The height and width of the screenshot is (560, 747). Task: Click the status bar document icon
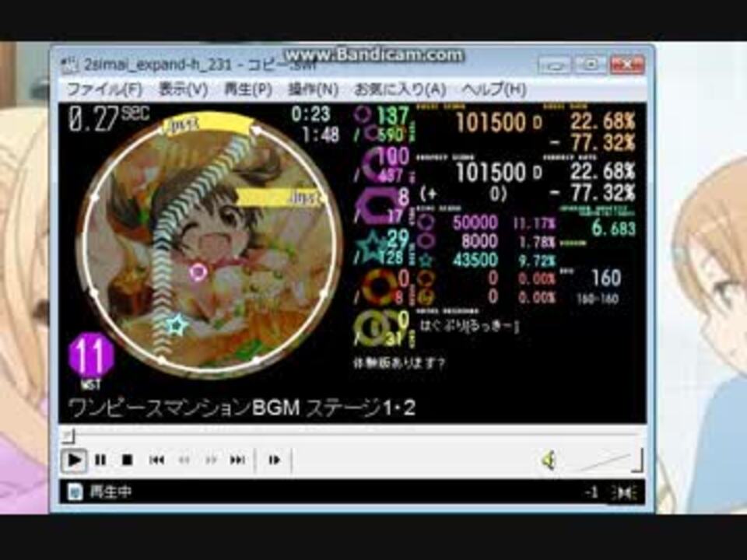click(75, 492)
